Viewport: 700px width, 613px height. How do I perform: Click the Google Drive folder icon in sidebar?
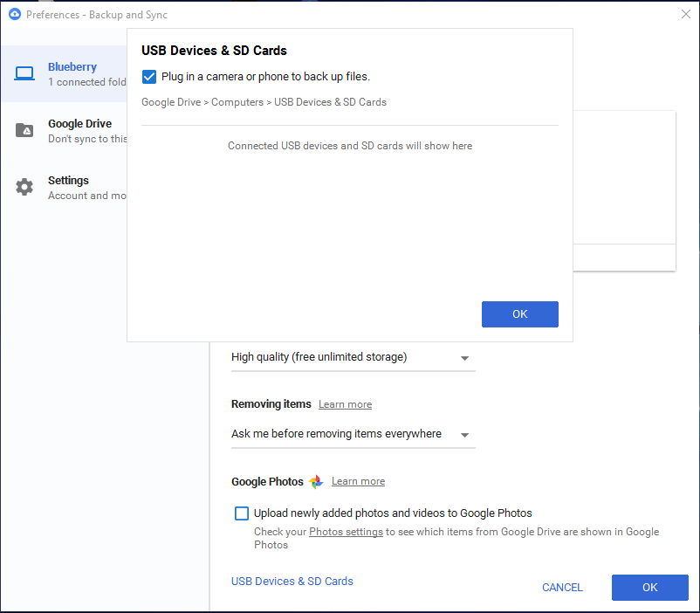pyautogui.click(x=24, y=130)
